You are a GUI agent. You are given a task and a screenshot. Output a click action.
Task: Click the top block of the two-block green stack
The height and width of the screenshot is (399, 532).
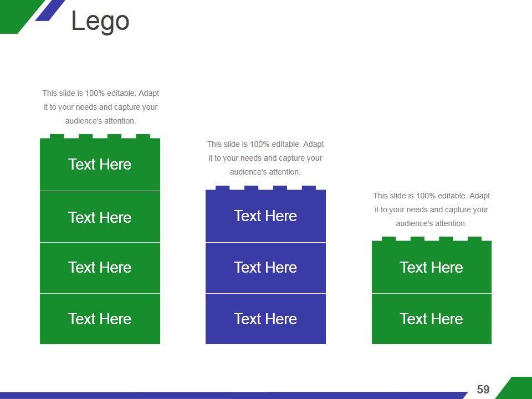tap(431, 268)
